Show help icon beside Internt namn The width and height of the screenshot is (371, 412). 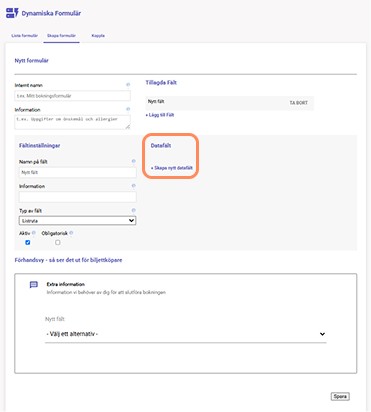[x=128, y=85]
